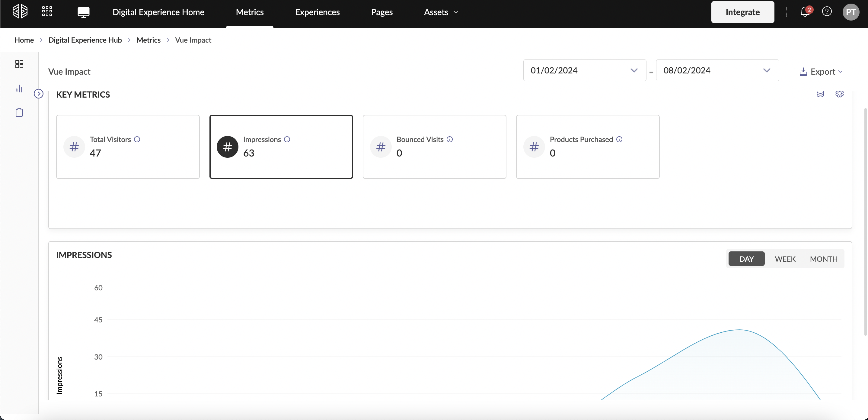The height and width of the screenshot is (420, 868).
Task: Switch chart to MONTH view
Action: click(824, 259)
